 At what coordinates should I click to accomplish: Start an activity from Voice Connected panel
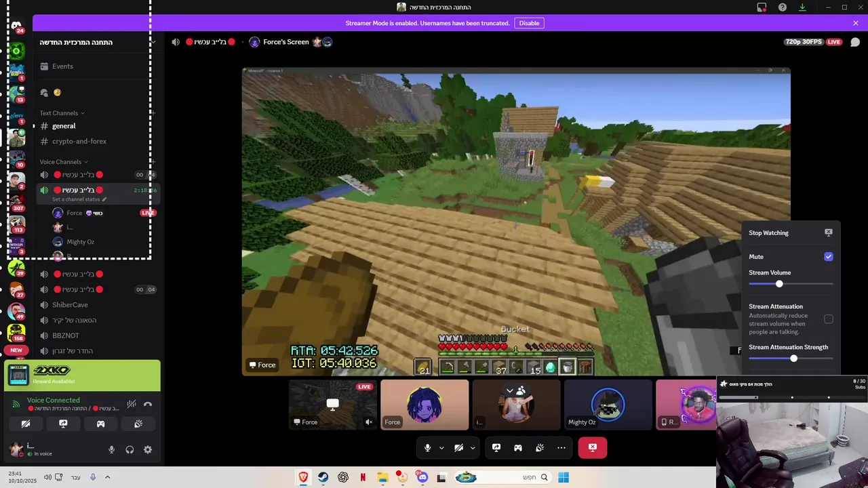coord(100,424)
